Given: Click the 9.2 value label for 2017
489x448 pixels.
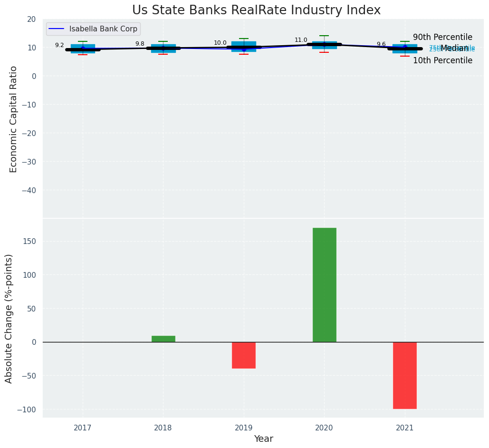Looking at the screenshot, I should pos(59,45).
